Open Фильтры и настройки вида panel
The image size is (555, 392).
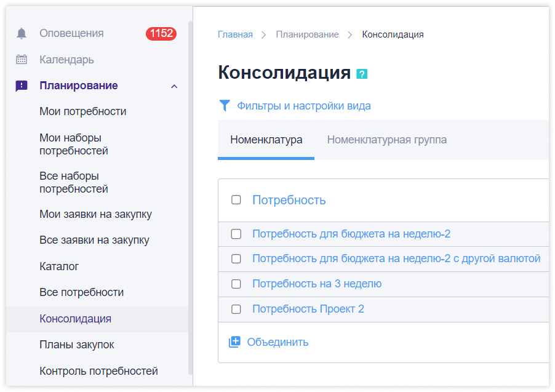click(x=303, y=106)
